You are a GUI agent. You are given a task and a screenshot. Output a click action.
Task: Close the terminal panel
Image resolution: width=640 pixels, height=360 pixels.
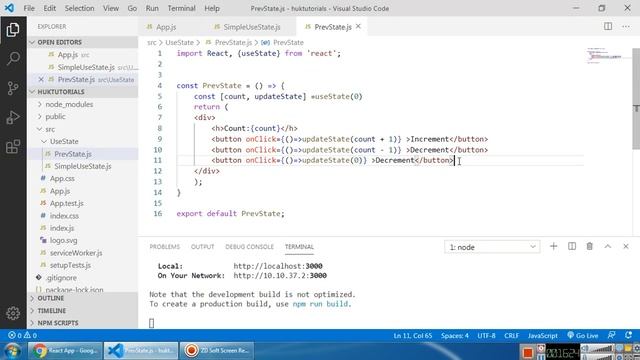pos(626,246)
